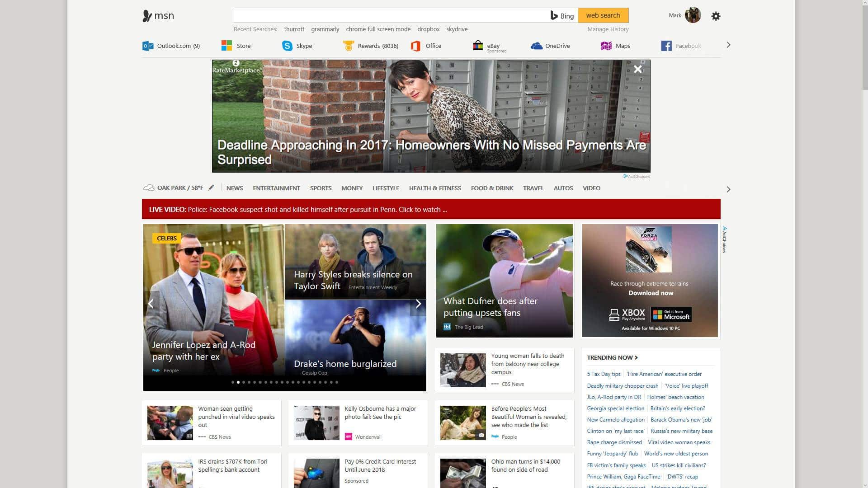Open the Microsoft Store shortcut icon
This screenshot has height=488, width=868.
(x=226, y=46)
